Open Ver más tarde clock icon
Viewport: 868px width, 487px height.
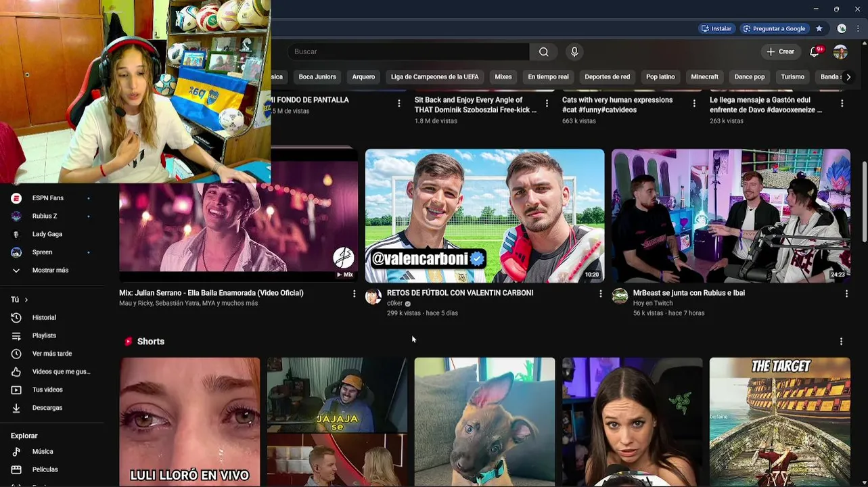click(x=16, y=354)
